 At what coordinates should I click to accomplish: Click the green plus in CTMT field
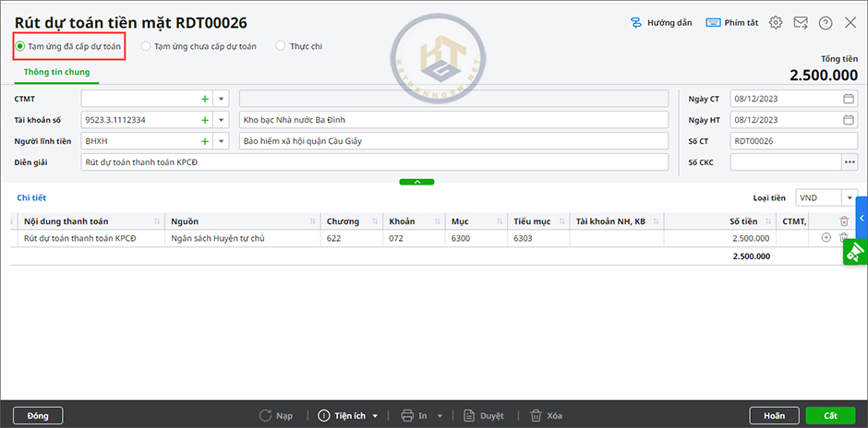coord(204,98)
